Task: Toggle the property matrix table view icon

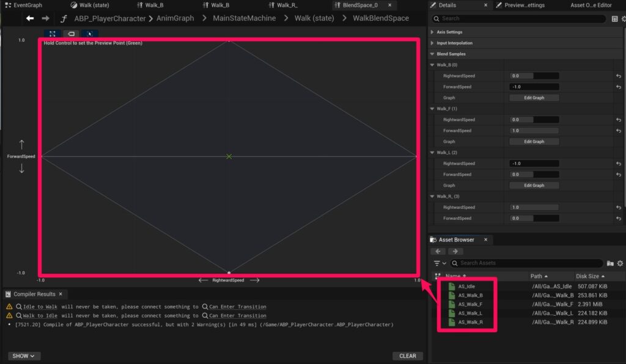Action: (614, 19)
